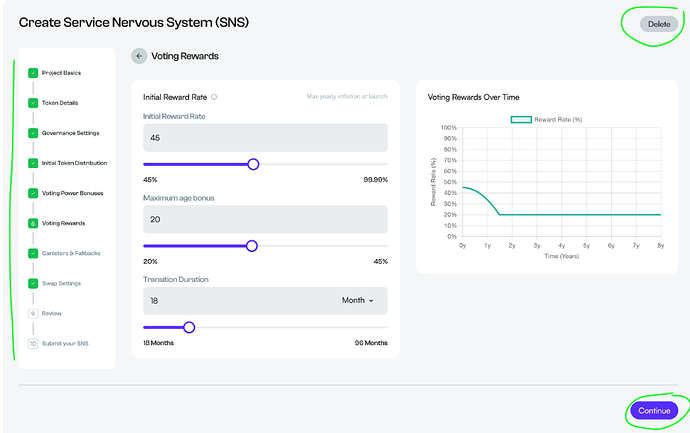Click the info icon next to Initial Reward Rate
Viewport: 690px width, 433px height.
(214, 97)
